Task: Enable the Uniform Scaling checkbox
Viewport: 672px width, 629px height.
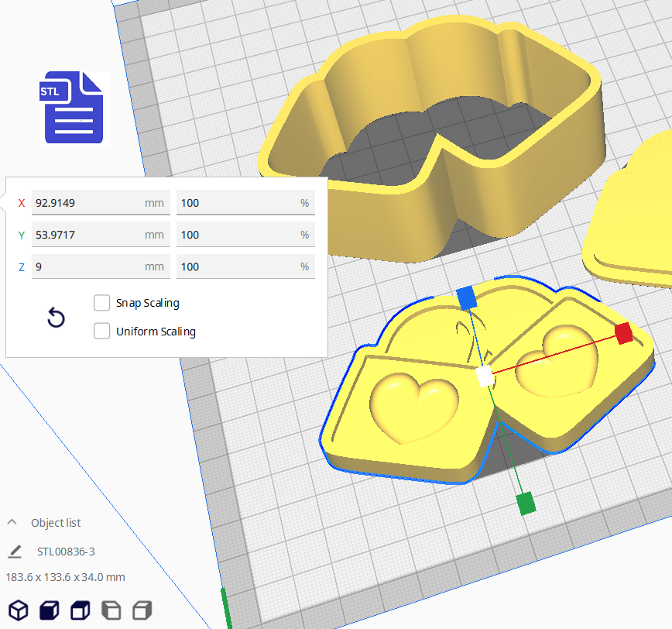Action: click(x=101, y=331)
